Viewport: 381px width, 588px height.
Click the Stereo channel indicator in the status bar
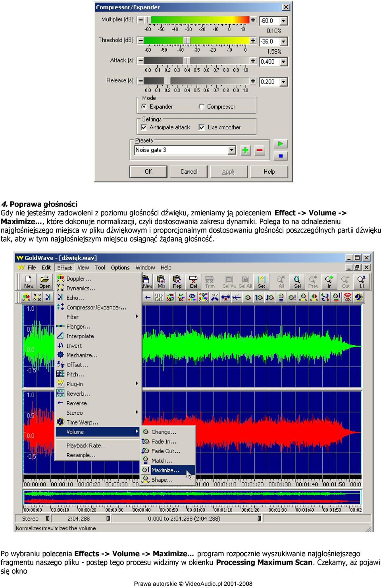(x=33, y=518)
